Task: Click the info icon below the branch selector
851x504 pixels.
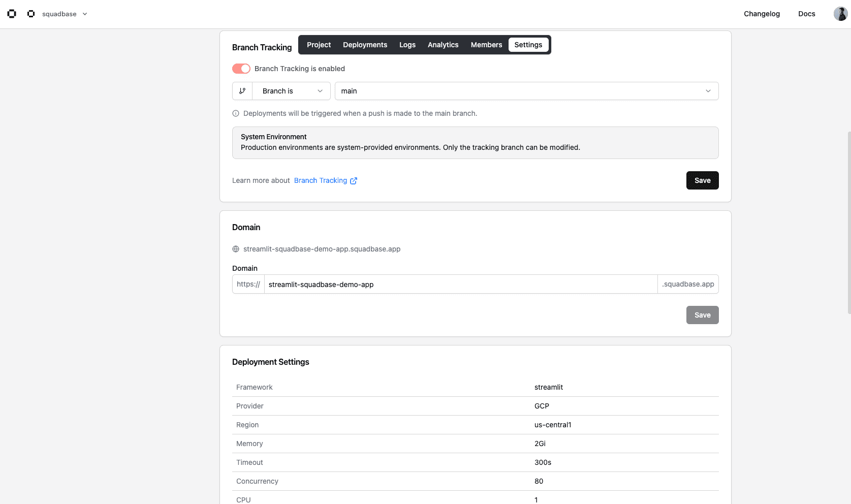Action: (235, 113)
